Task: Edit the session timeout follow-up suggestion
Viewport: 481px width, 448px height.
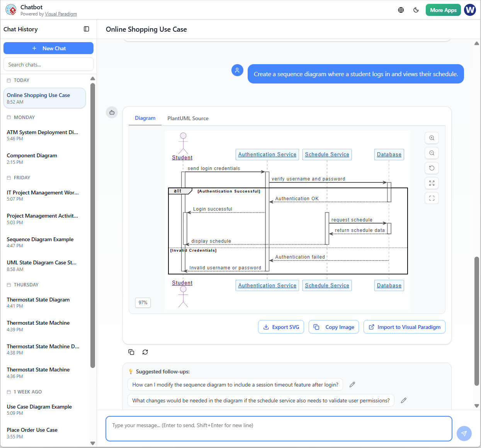Action: click(x=352, y=385)
